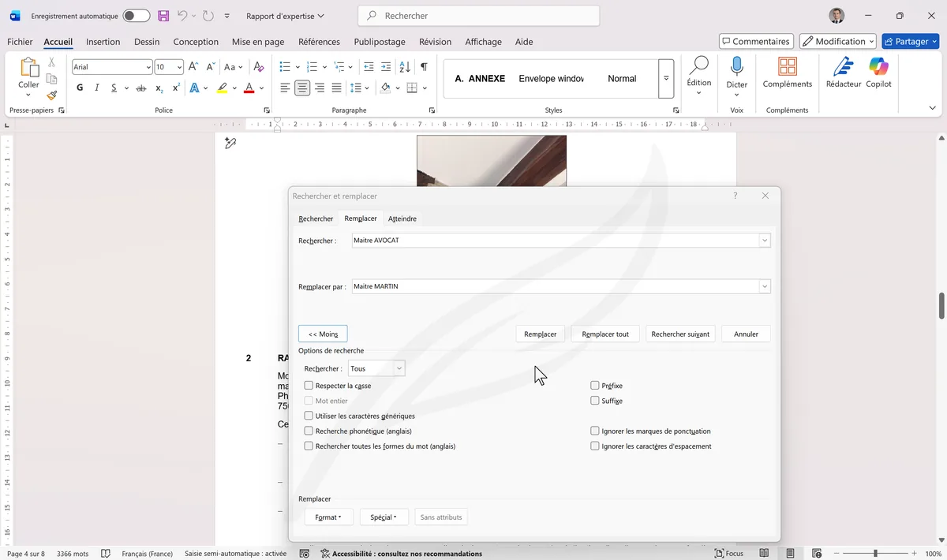Enable Ignorer les marques de ponctuation
Screen dimensions: 947x560
[594, 431]
